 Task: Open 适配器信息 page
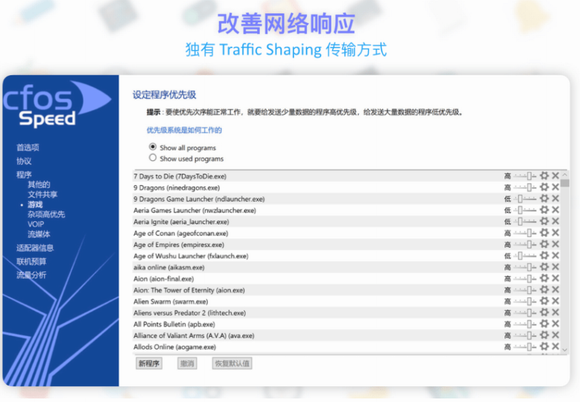35,248
